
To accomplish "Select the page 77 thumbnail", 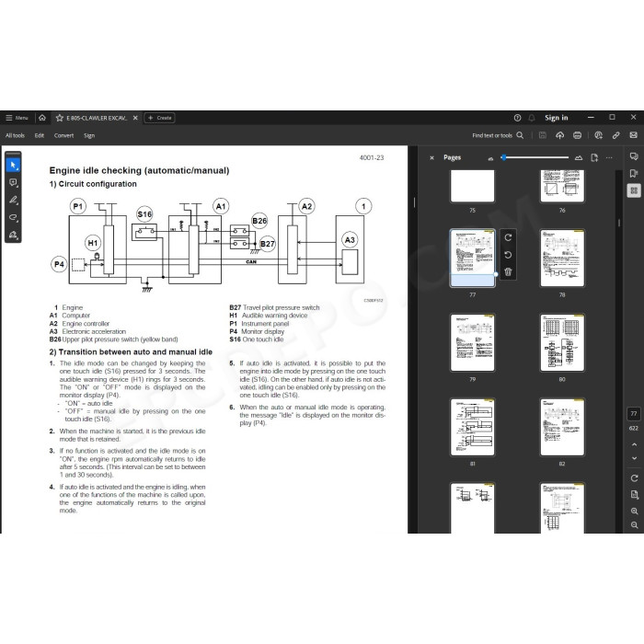I will pos(472,258).
